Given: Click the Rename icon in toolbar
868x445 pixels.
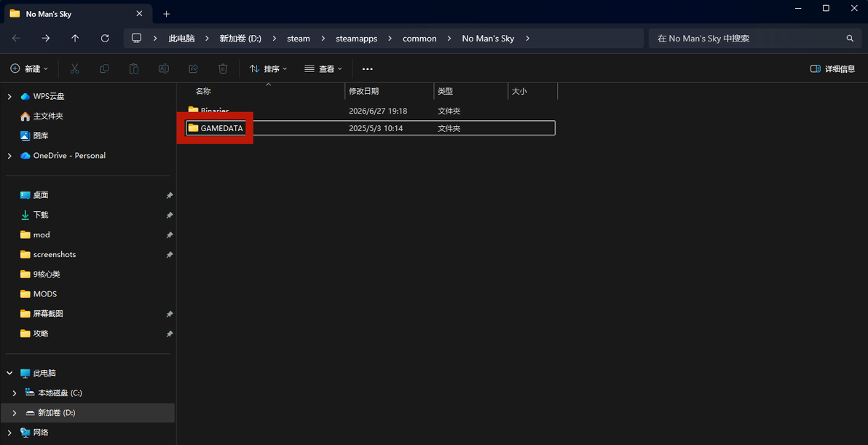Looking at the screenshot, I should click(x=164, y=68).
